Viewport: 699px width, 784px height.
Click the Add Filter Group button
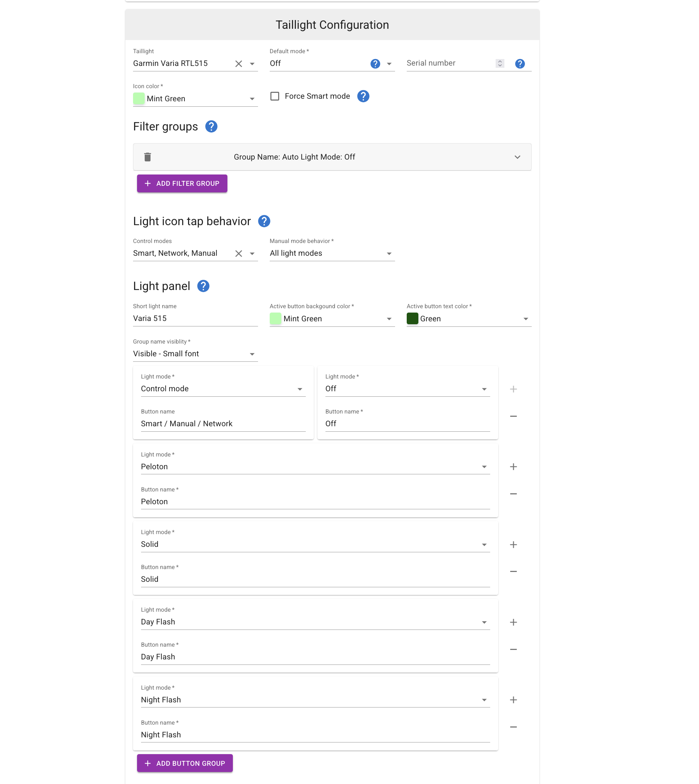click(x=182, y=184)
